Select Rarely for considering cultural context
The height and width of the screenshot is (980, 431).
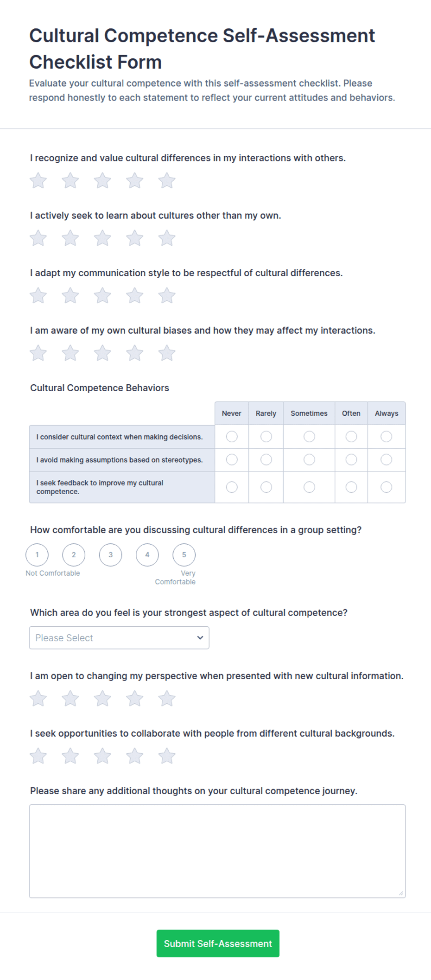(266, 437)
